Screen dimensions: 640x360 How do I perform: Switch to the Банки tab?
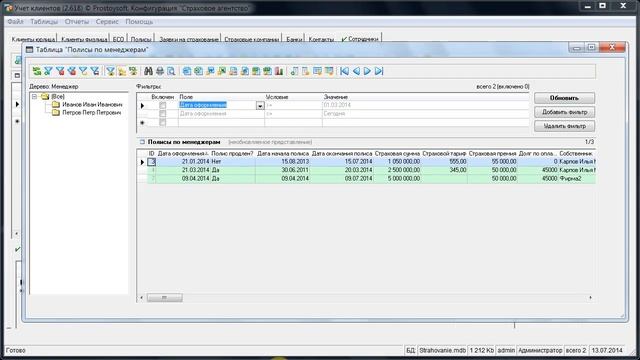[x=294, y=39]
